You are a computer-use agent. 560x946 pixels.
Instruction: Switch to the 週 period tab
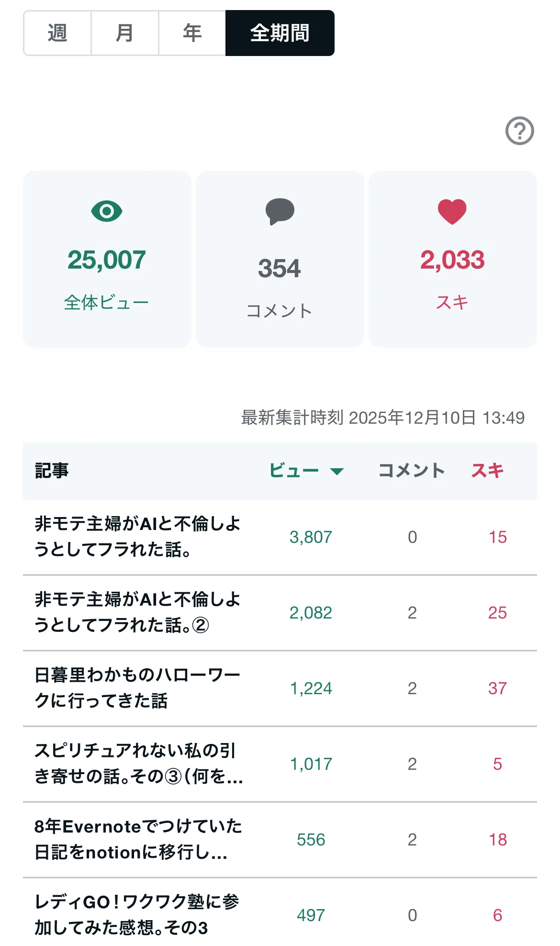57,33
